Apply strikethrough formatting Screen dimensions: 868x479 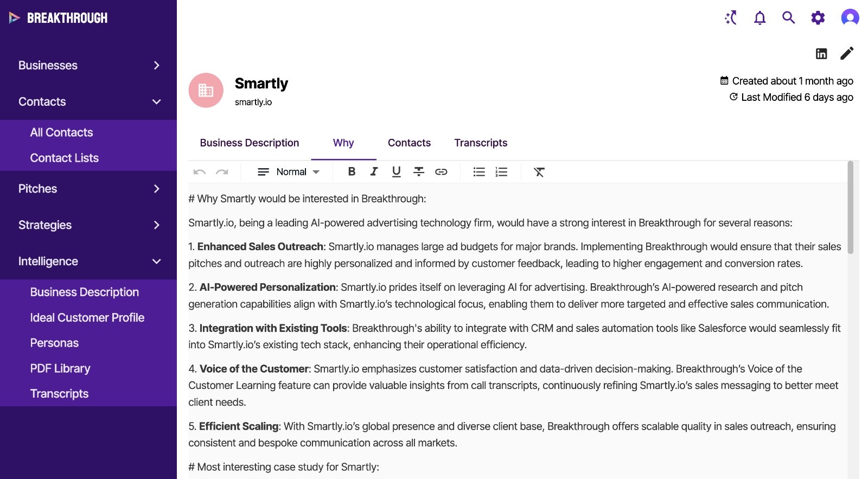tap(419, 171)
